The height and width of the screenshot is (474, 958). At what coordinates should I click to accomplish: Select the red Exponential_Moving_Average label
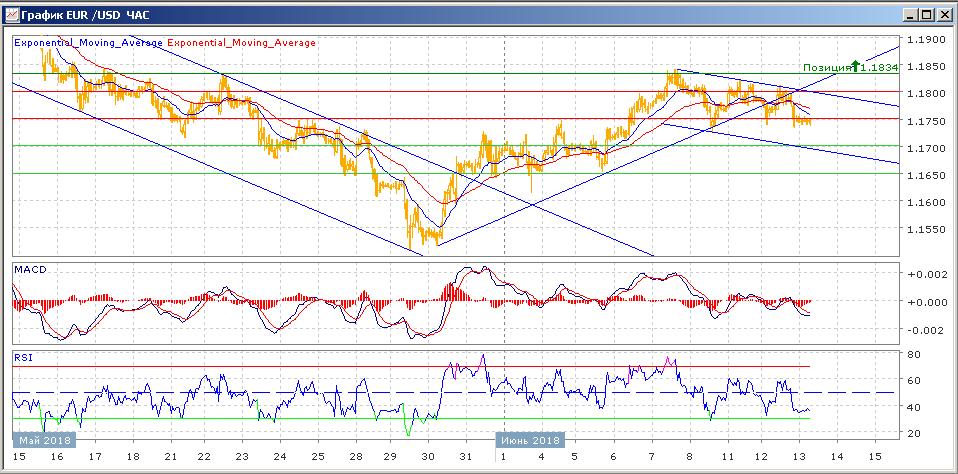click(x=241, y=43)
